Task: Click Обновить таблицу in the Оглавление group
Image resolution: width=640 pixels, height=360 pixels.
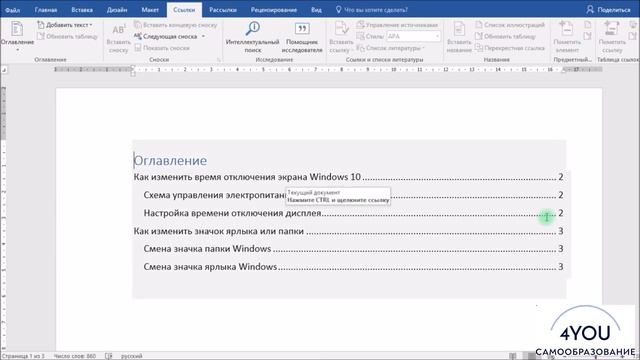Action: click(67, 36)
